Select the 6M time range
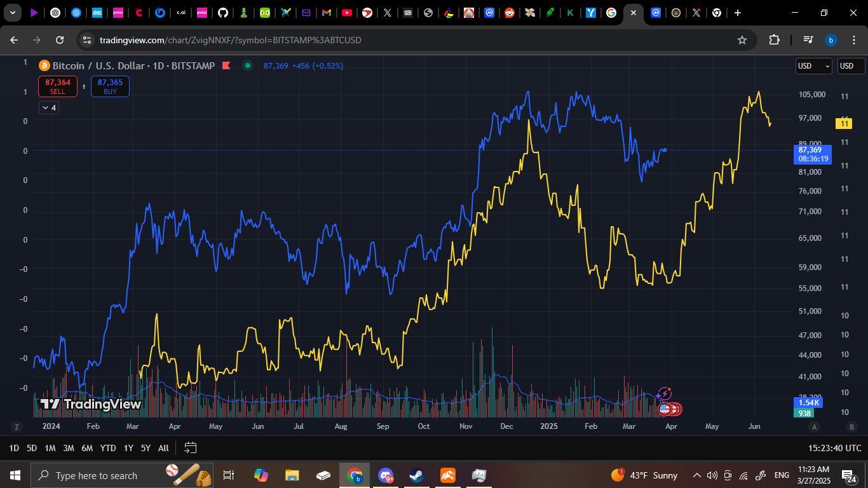 pyautogui.click(x=87, y=448)
